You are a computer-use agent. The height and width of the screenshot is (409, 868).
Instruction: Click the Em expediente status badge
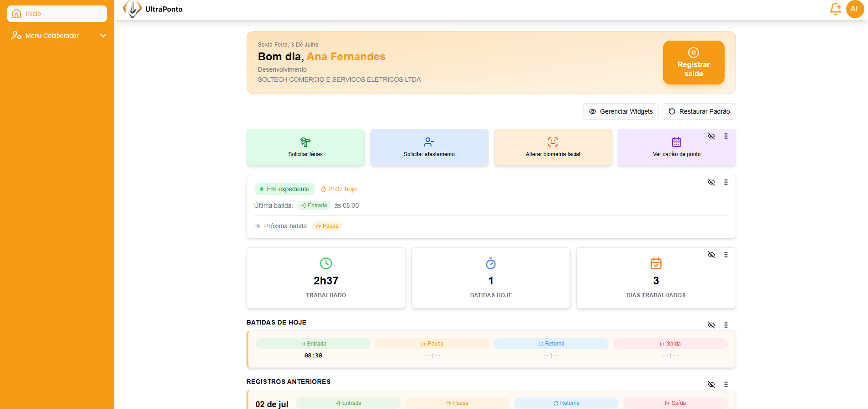click(284, 189)
